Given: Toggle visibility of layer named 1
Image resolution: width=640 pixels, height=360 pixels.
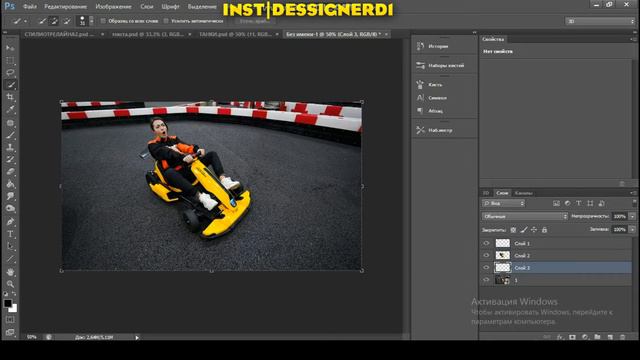Looking at the screenshot, I should click(x=486, y=280).
